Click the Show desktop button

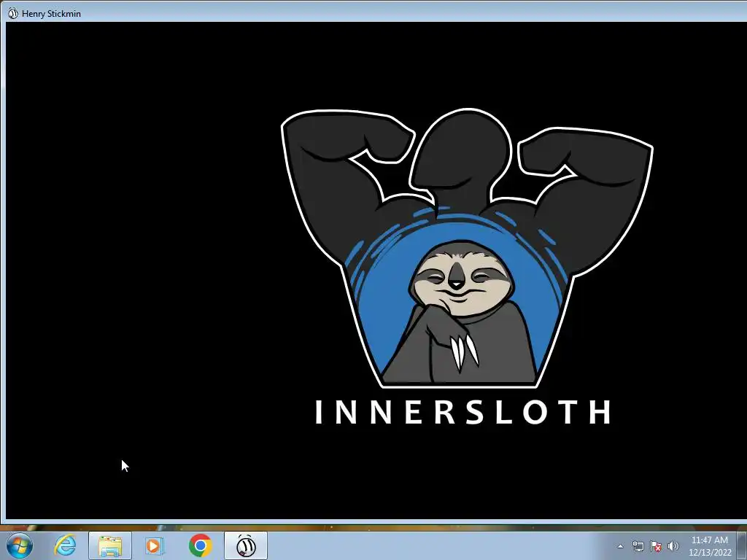tap(742, 546)
